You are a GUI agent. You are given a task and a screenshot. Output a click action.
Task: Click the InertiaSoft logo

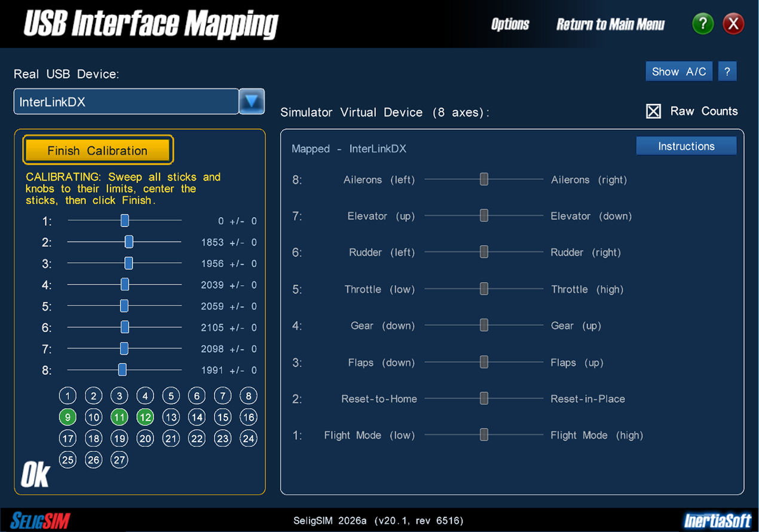pyautogui.click(x=717, y=520)
